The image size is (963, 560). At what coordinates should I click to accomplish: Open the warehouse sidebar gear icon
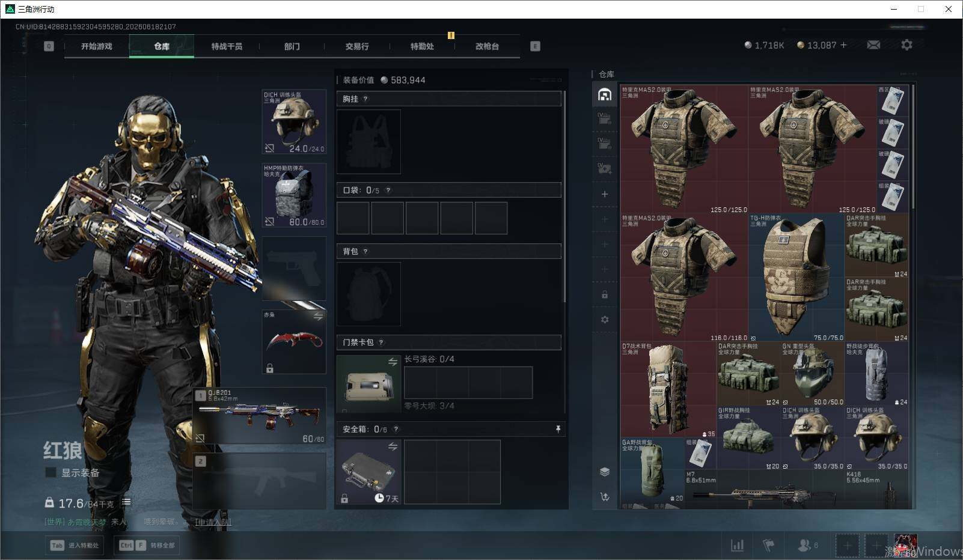(x=605, y=320)
